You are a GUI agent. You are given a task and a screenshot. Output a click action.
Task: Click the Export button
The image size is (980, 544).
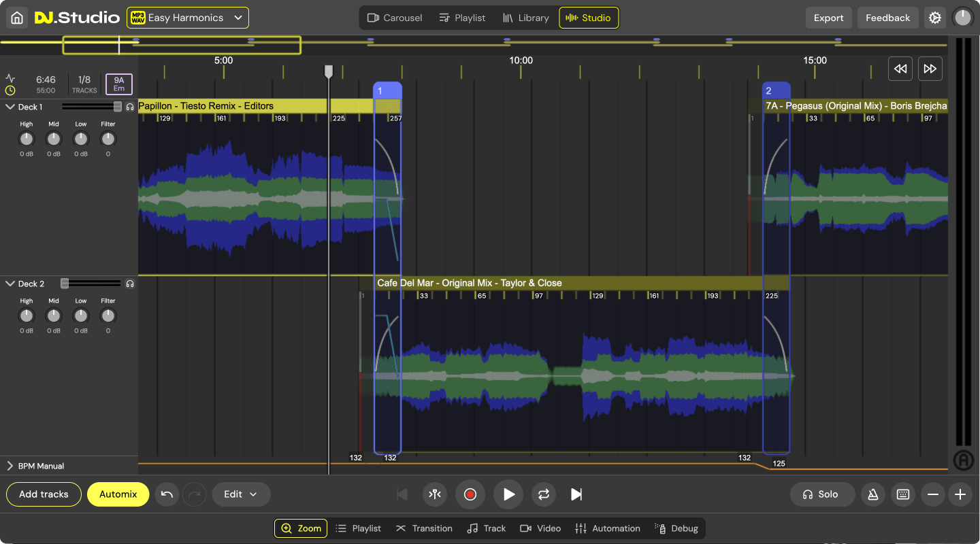coord(828,18)
